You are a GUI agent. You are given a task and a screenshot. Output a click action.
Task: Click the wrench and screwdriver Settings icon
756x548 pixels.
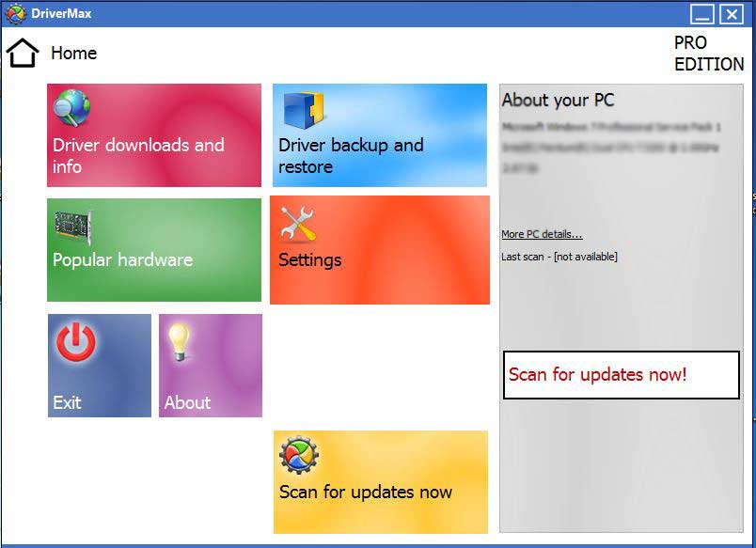pyautogui.click(x=298, y=224)
